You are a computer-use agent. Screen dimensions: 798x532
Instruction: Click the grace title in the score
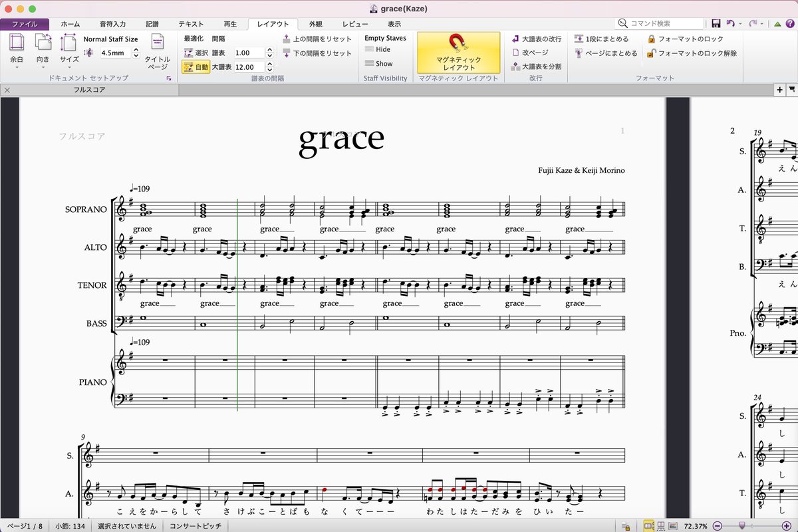(x=341, y=138)
